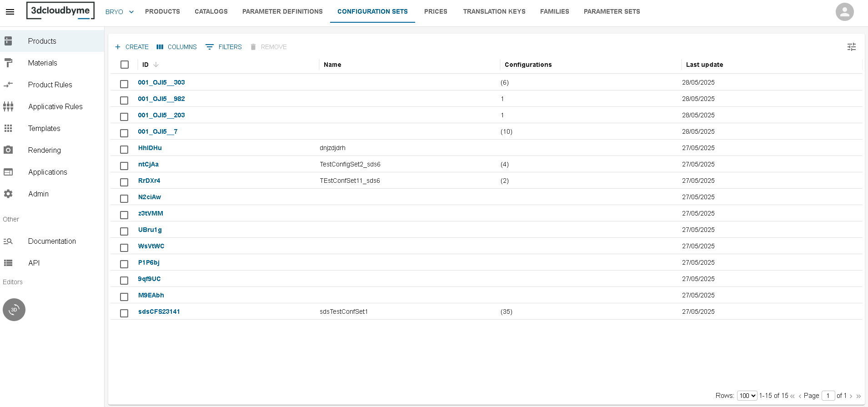This screenshot has width=868, height=407.
Task: Click the Columns button
Action: 176,47
